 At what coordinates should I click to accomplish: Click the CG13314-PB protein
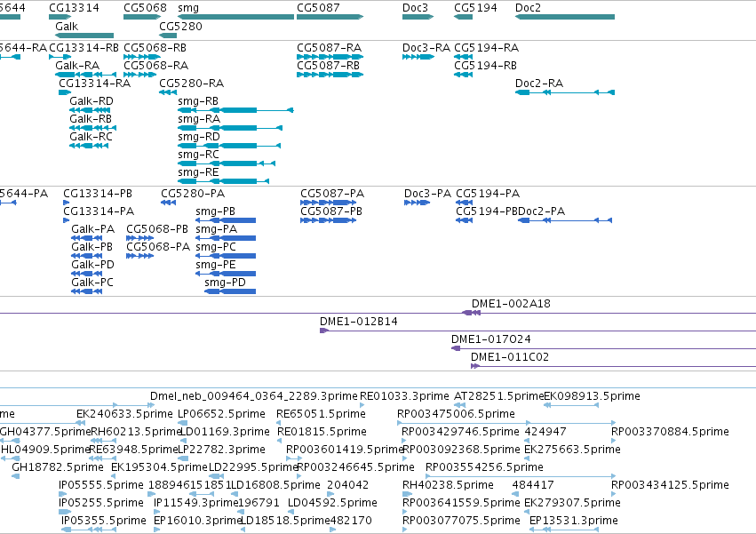66,203
